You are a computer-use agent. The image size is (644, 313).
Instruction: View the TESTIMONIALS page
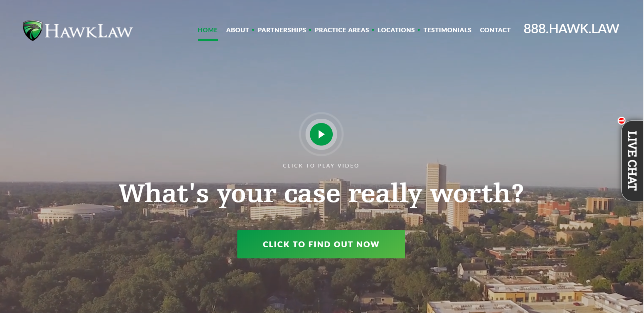(447, 30)
